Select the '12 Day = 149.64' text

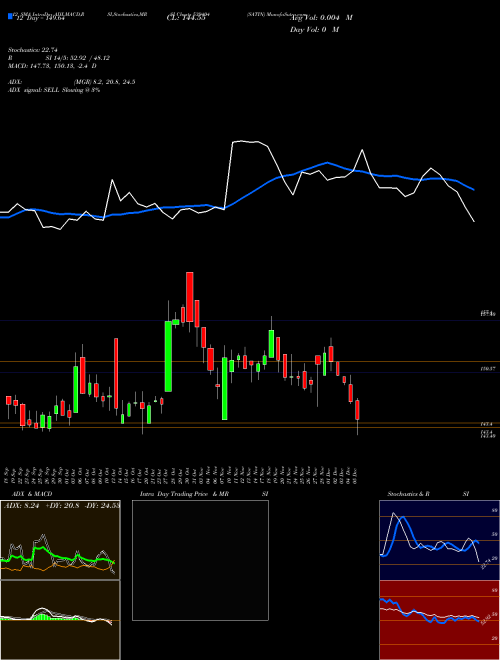click(40, 19)
